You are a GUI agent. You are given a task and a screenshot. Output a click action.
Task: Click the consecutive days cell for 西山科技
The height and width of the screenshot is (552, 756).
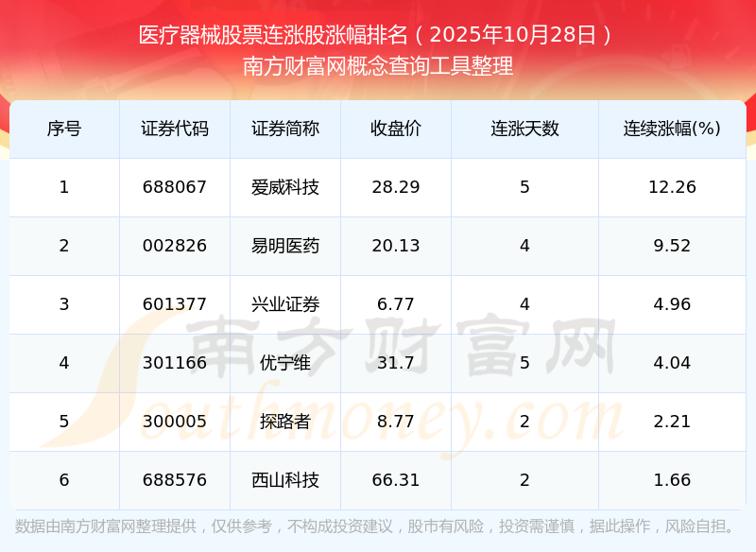coord(524,480)
